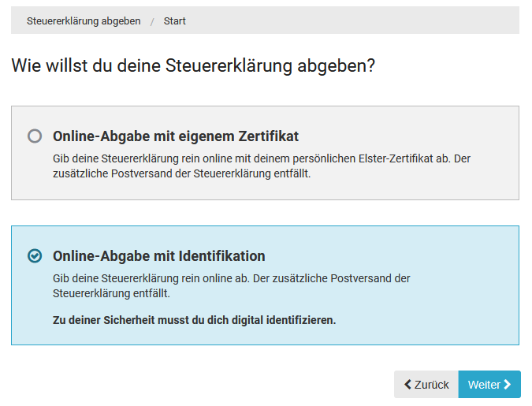Click the right chevron icon beside Weiter
532x406 pixels.
pyautogui.click(x=508, y=385)
